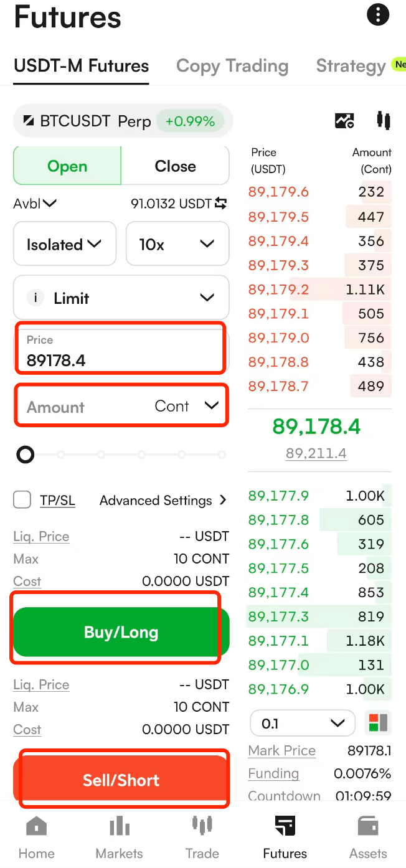Expand the Isolated margin mode dropdown

tap(65, 244)
